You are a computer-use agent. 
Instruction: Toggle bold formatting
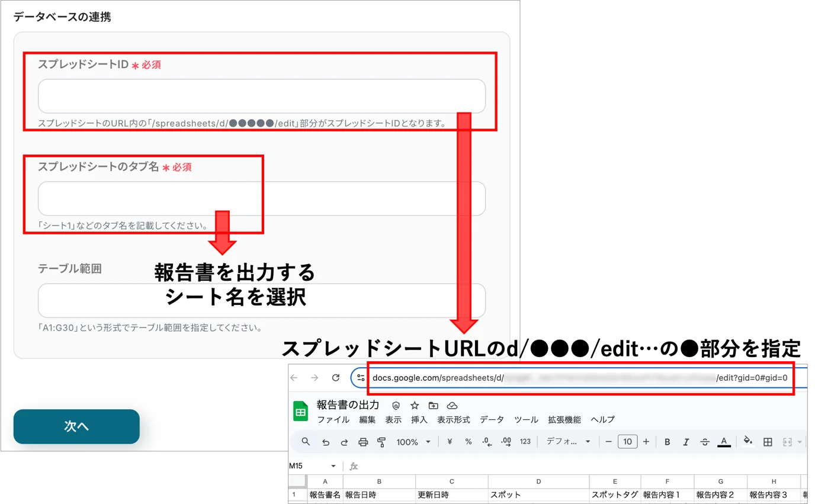(668, 442)
